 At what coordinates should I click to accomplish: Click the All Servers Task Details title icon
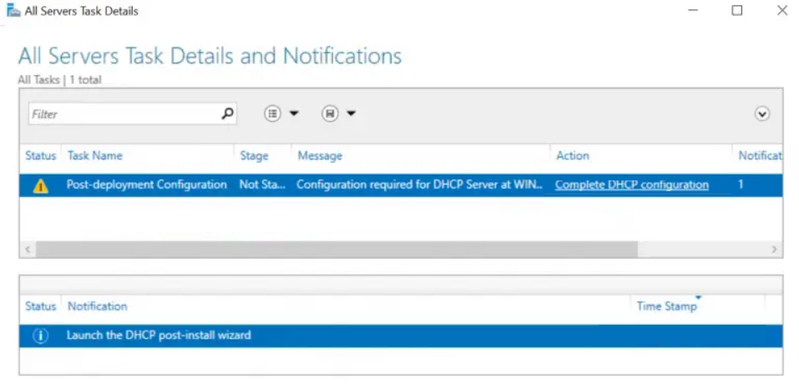point(14,10)
